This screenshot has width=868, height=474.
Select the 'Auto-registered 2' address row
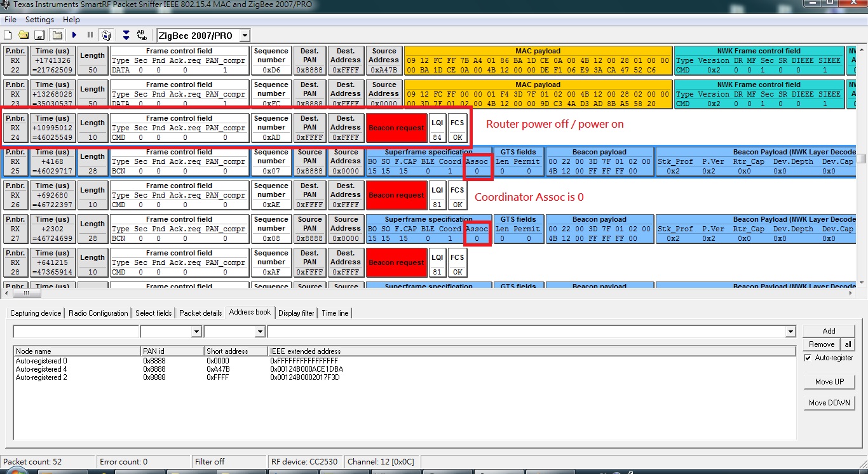click(x=405, y=377)
